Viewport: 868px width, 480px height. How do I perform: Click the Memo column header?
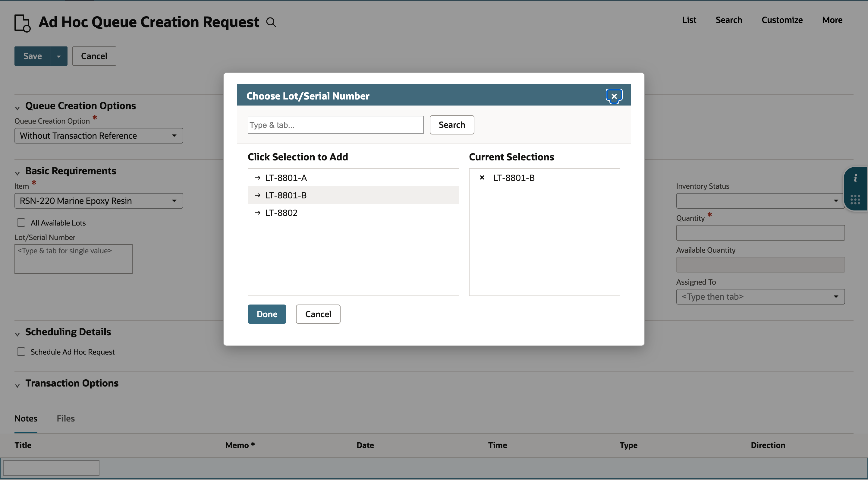pos(240,445)
